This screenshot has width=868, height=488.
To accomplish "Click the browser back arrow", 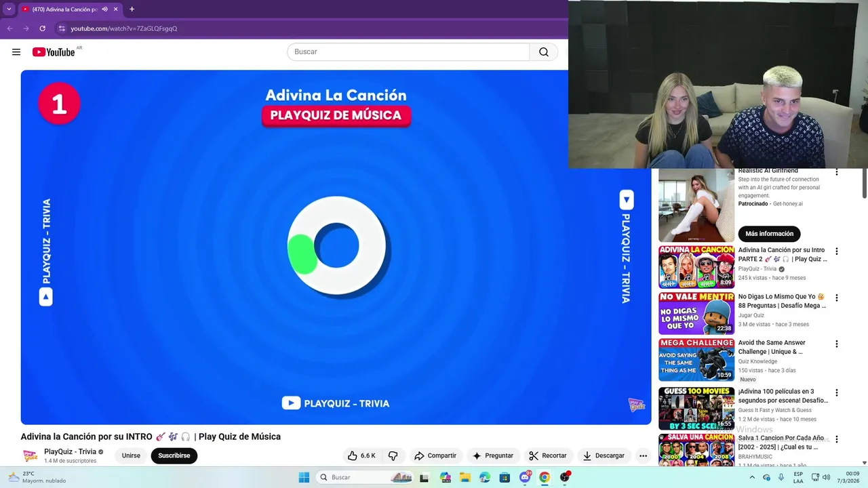I will pos(9,28).
